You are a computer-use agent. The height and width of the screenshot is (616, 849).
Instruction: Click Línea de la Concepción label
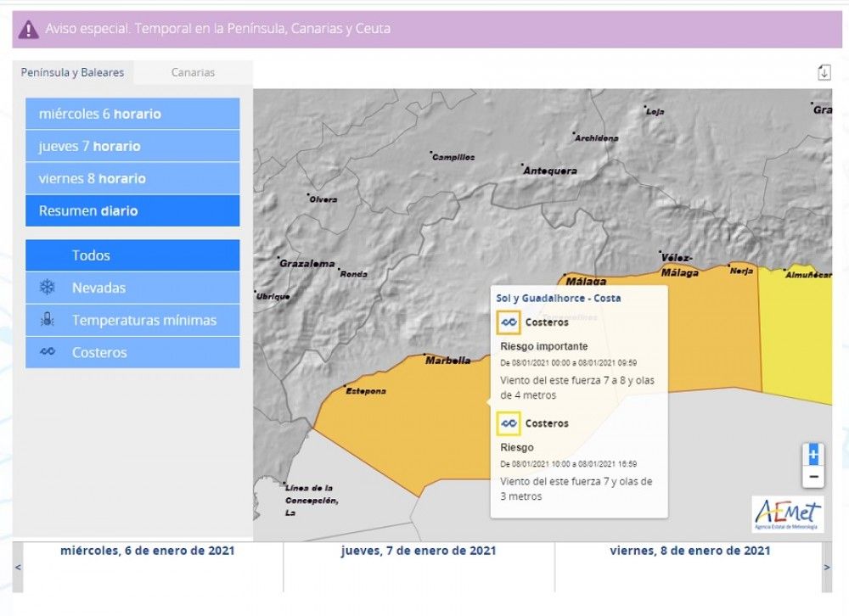pos(312,500)
